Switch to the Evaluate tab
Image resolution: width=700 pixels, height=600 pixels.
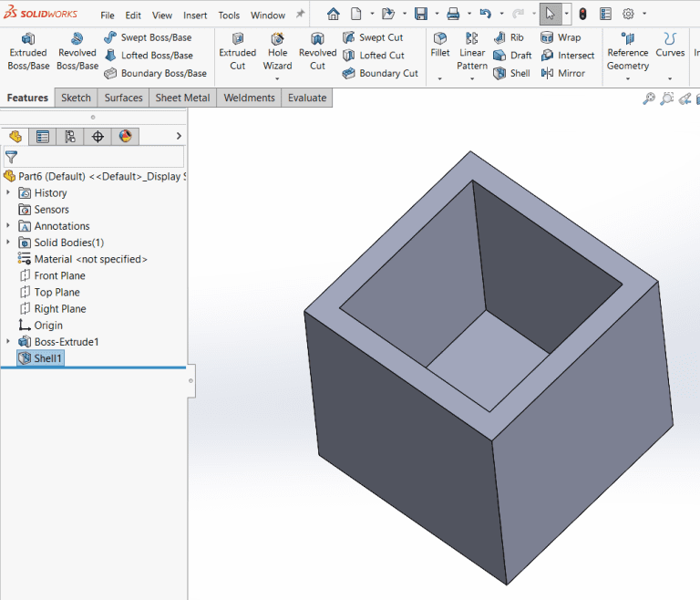click(x=307, y=98)
